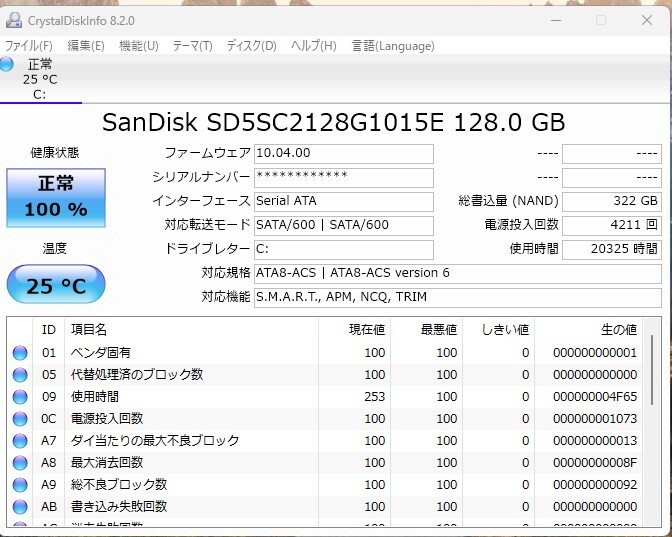Click the drive letter field C:
Viewport: 672px width, 537px height.
[x=344, y=249]
